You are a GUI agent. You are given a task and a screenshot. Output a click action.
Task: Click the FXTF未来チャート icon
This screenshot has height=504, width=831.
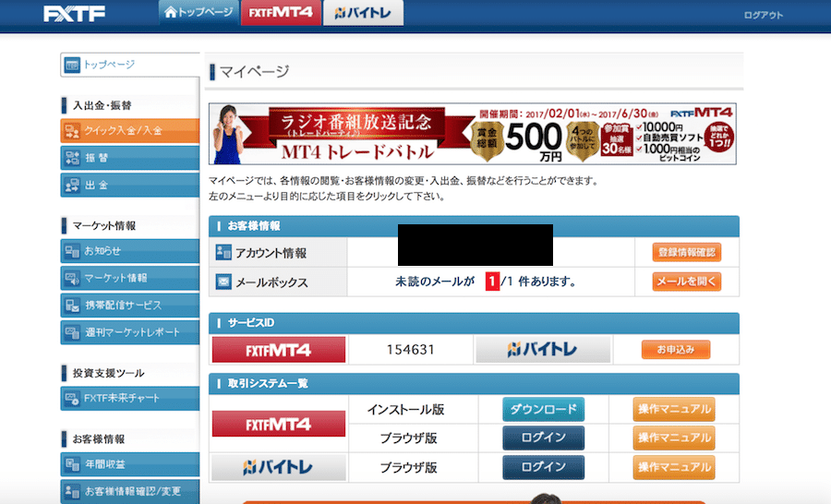(72, 399)
